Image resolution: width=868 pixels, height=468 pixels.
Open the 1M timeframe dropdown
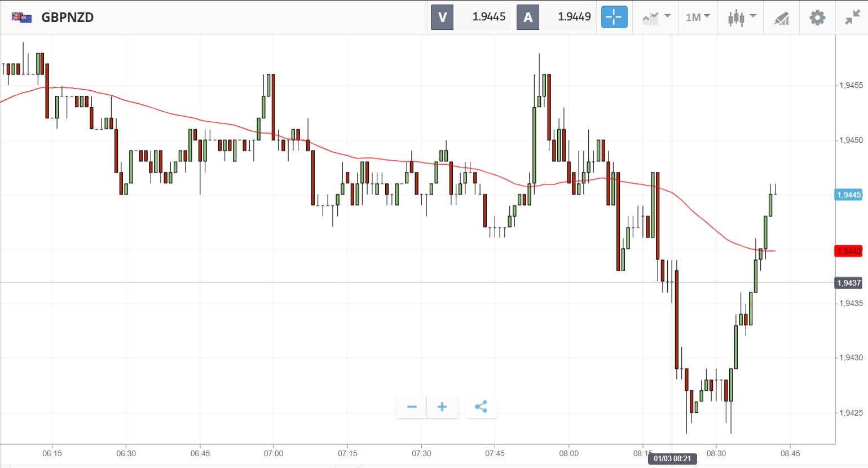pyautogui.click(x=698, y=17)
